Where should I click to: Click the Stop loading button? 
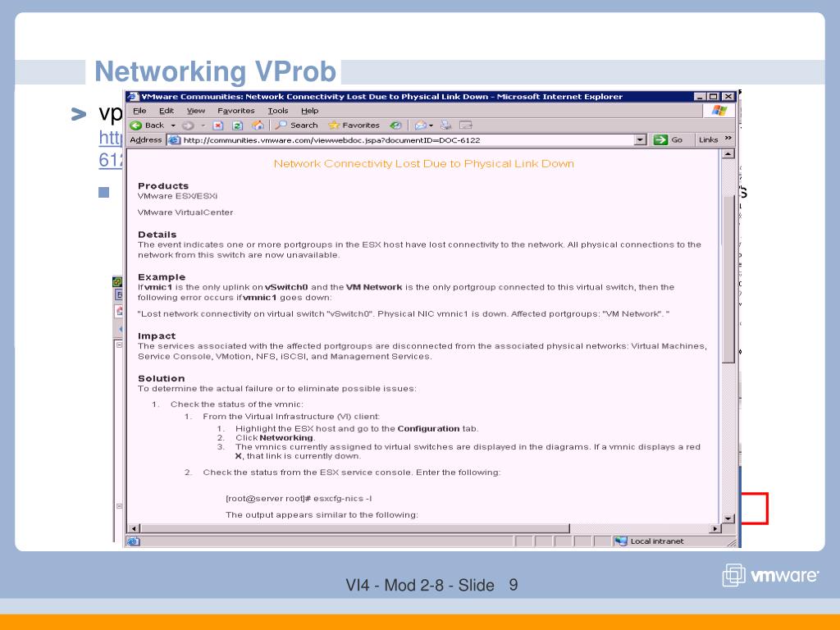tap(218, 126)
